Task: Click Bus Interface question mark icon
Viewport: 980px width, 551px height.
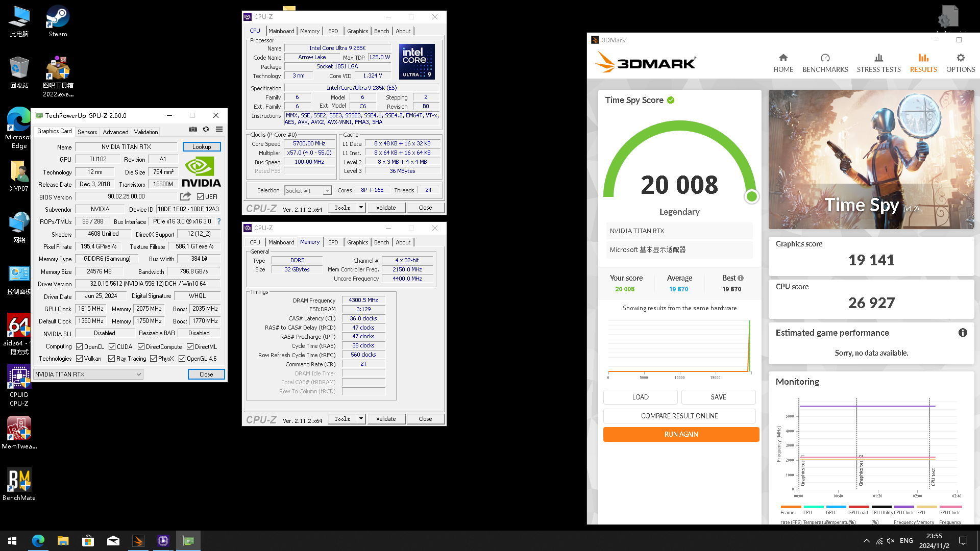Action: 219,221
